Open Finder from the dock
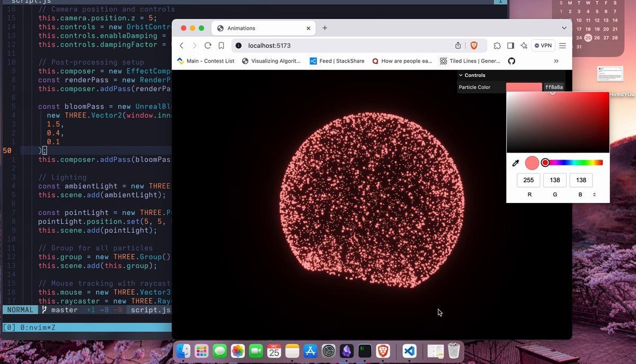Screen dimensions: 636x364 (x=183, y=351)
